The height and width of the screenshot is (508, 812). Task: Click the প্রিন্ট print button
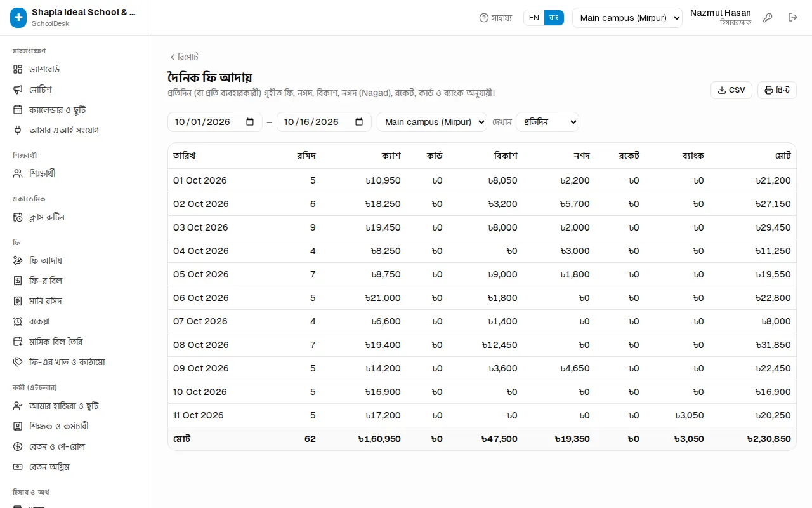[777, 90]
